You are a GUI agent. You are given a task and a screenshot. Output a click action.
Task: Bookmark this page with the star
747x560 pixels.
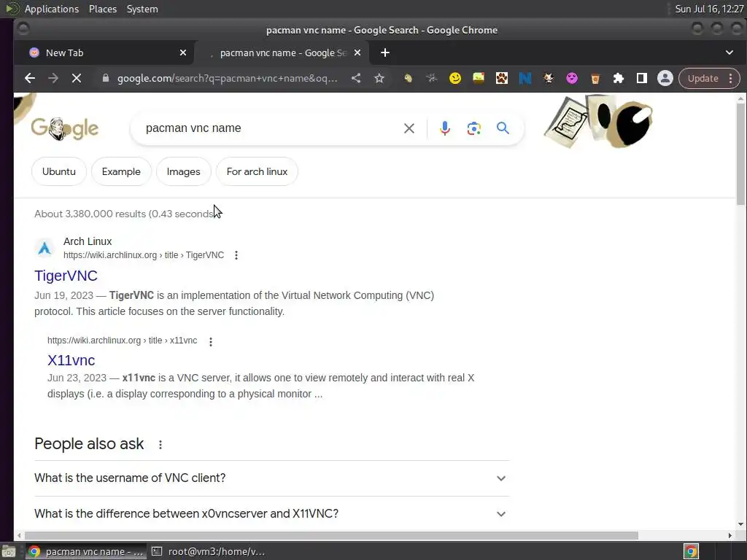point(379,78)
